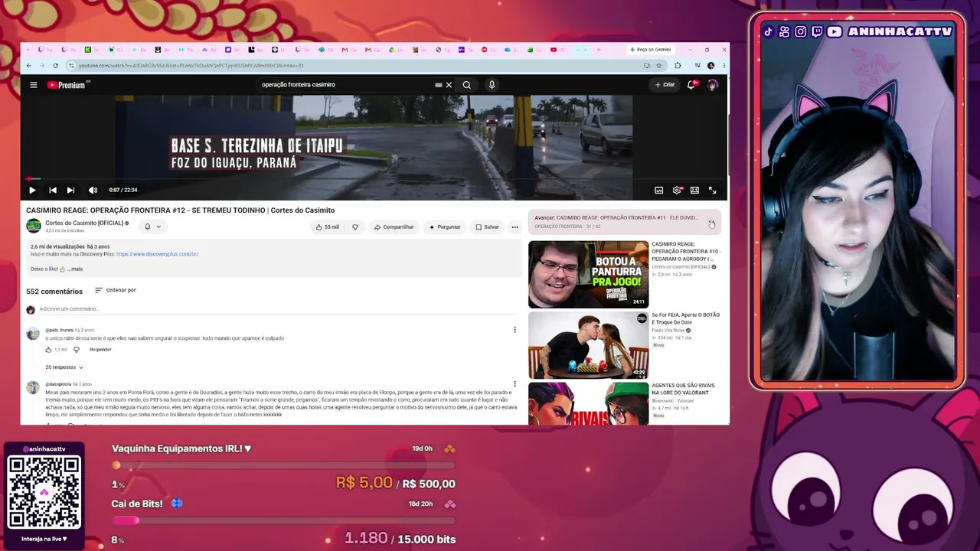Reply to @paty_lnunes with Responder

pyautogui.click(x=100, y=350)
